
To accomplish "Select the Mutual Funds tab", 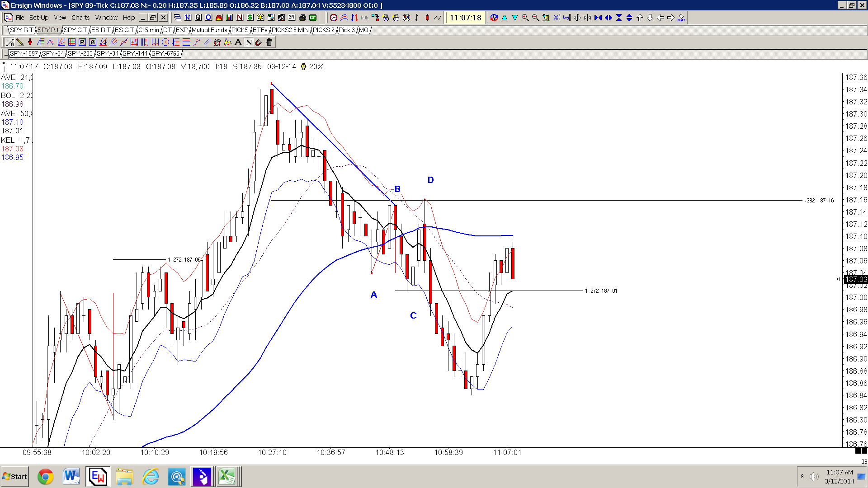I will (x=209, y=30).
